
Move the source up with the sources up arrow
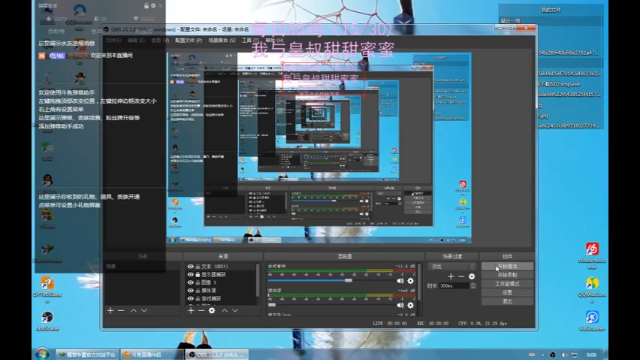click(224, 311)
